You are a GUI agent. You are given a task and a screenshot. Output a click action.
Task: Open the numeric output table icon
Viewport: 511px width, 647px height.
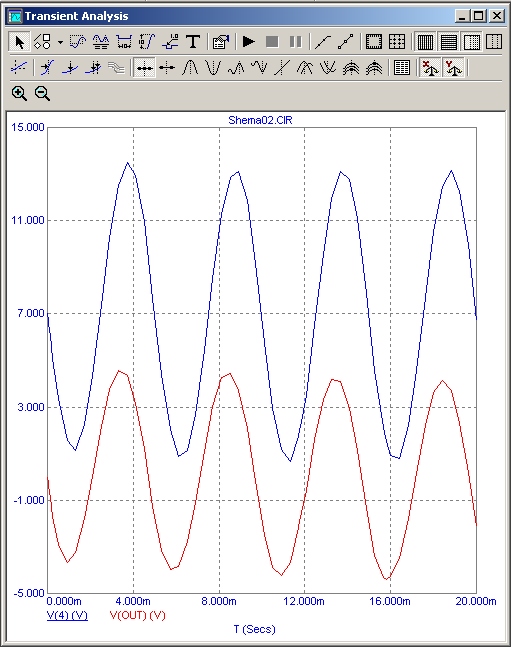point(402,67)
